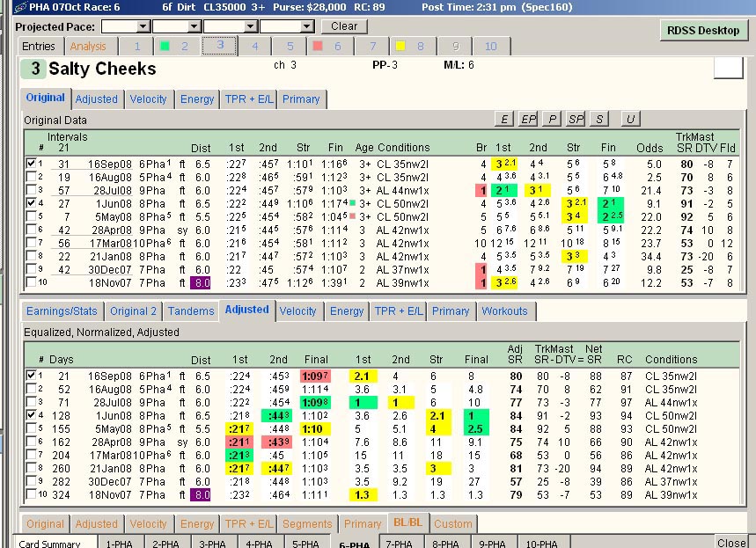The image size is (756, 548).
Task: Click the Adj SR value 84 for 1Jun08
Action: [x=516, y=415]
